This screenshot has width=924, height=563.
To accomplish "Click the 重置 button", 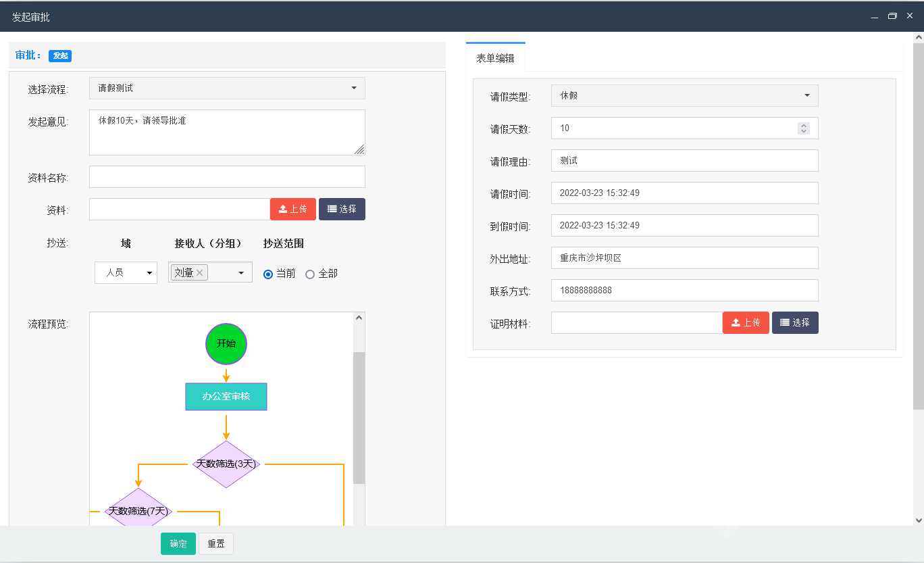I will tap(216, 544).
